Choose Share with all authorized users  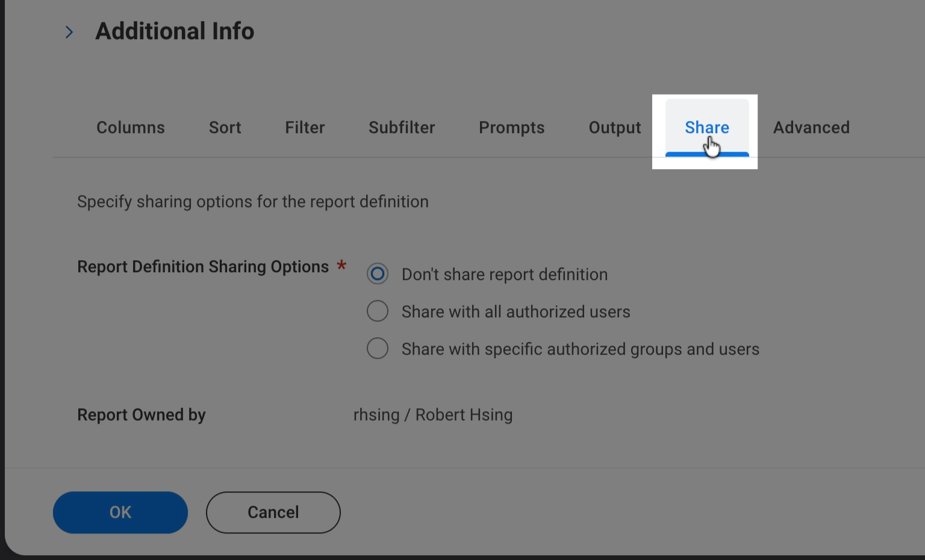[378, 311]
